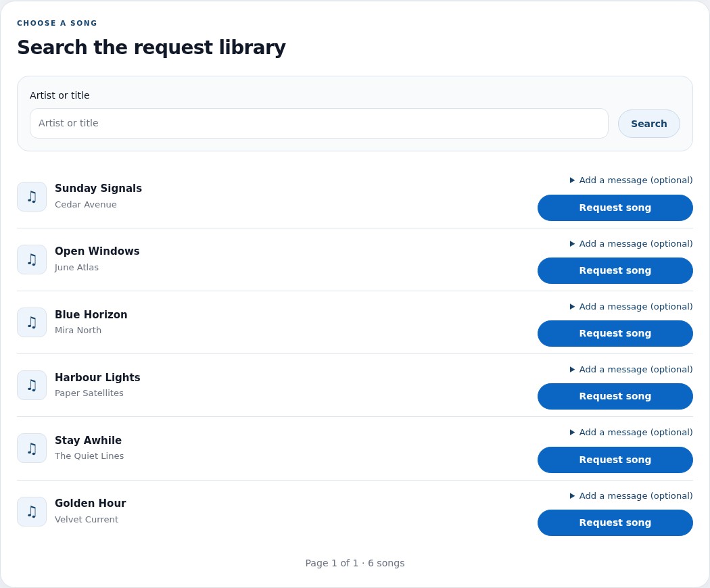Click the artist name Velvet Current
710x588 pixels.
(87, 520)
